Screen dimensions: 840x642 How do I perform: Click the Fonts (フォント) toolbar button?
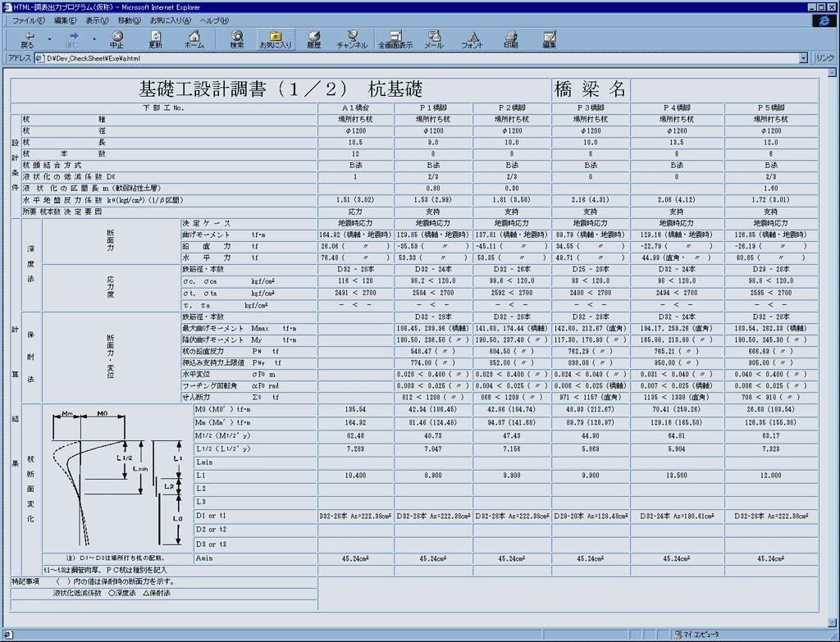pyautogui.click(x=472, y=39)
